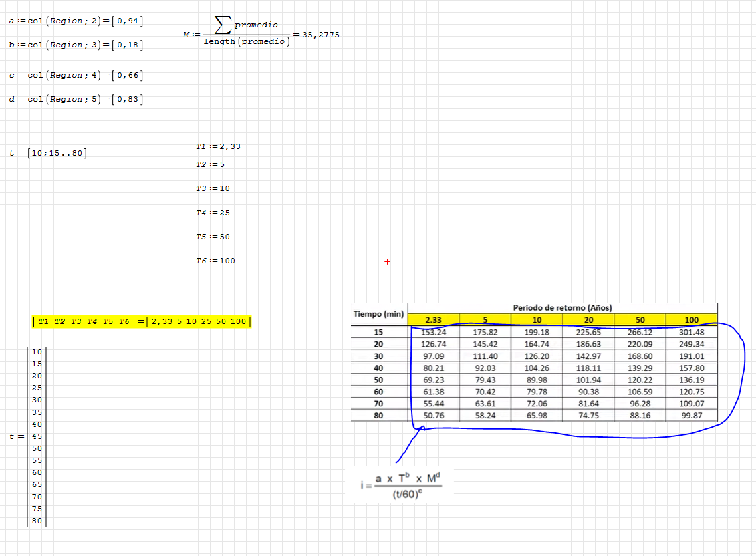Image resolution: width=756 pixels, height=556 pixels.
Task: Select the yellow highlighted T1–T6 vector
Action: click(x=142, y=321)
